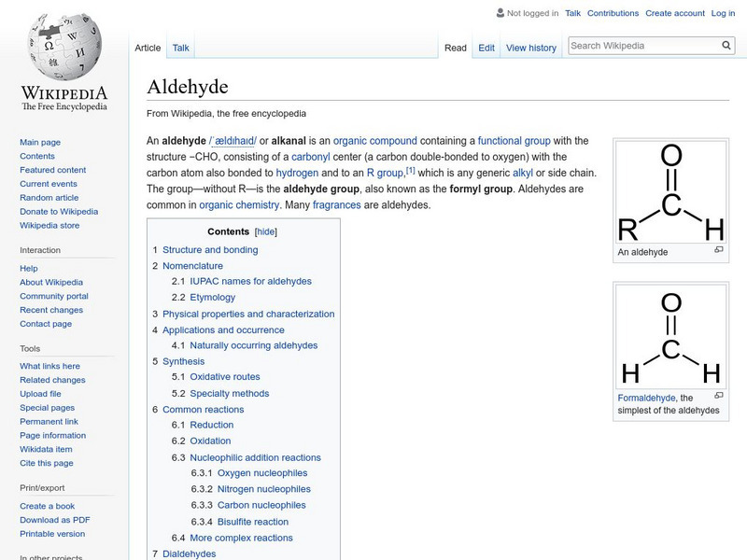
Task: Open Featured content
Action: click(53, 170)
